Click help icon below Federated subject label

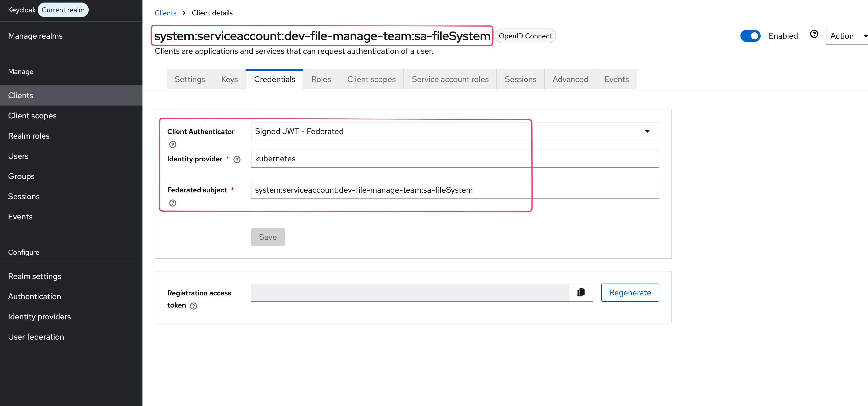173,203
